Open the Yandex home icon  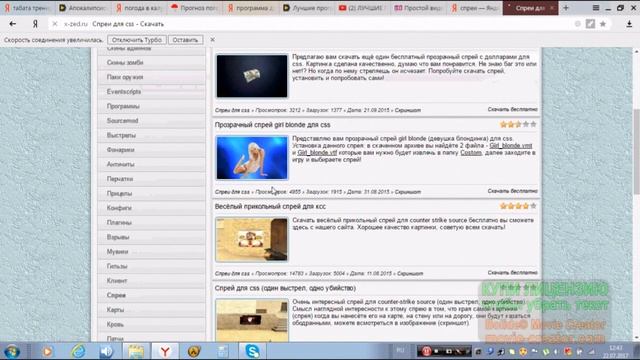coord(35,24)
